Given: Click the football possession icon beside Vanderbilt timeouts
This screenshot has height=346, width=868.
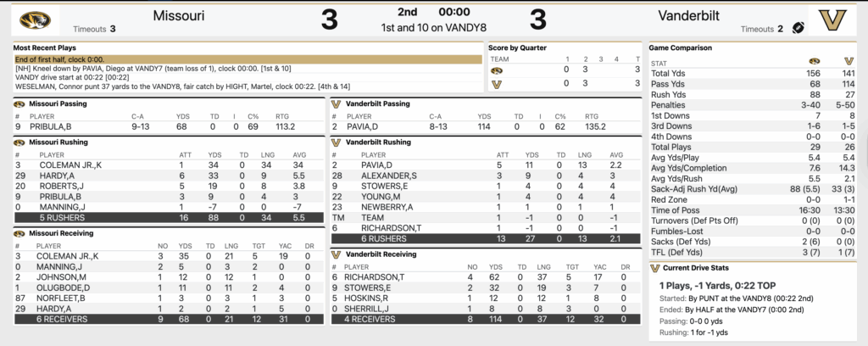Looking at the screenshot, I should tap(797, 28).
